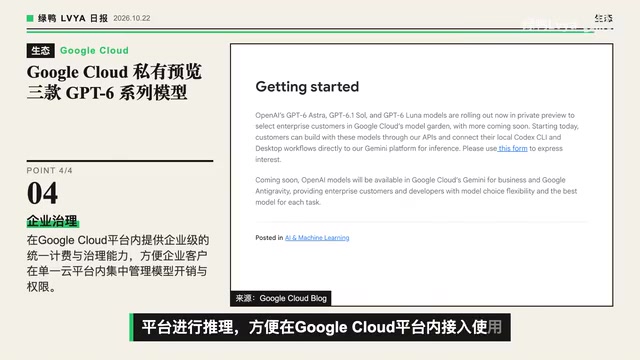Image resolution: width=640 pixels, height=360 pixels.
Task: Click the green square logo beside 绿鸭 LVYA
Action: (x=30, y=18)
